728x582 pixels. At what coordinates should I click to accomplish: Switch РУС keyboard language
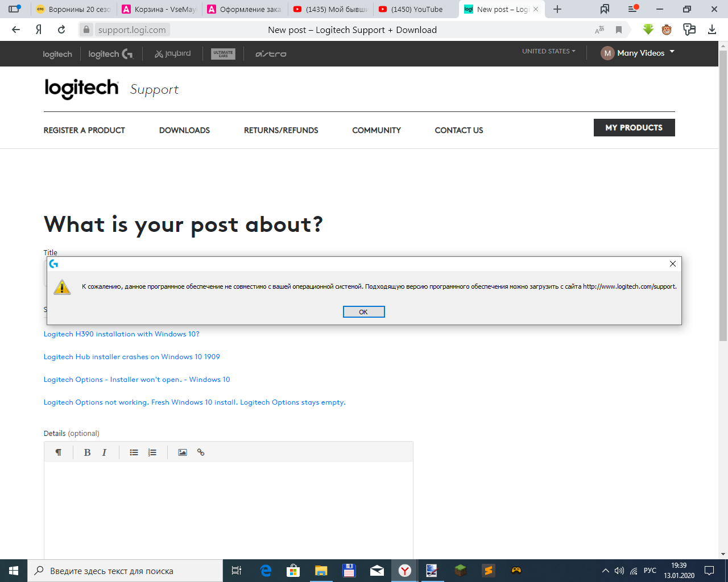point(650,571)
